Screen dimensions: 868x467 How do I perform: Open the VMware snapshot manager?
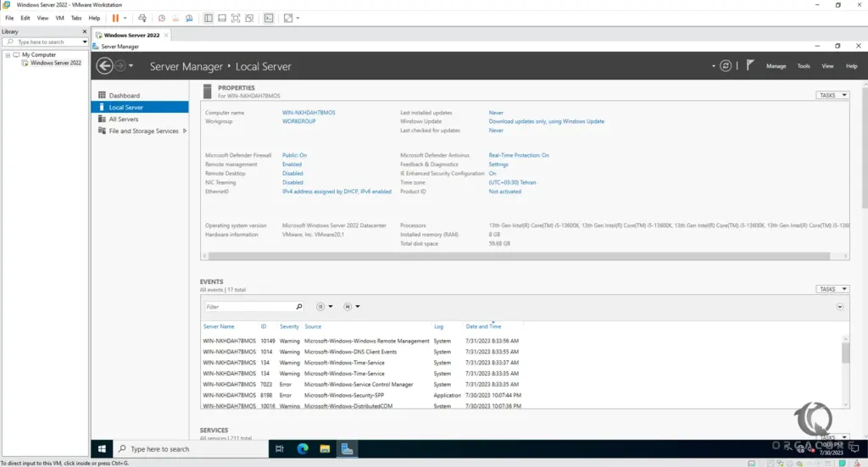tap(189, 19)
